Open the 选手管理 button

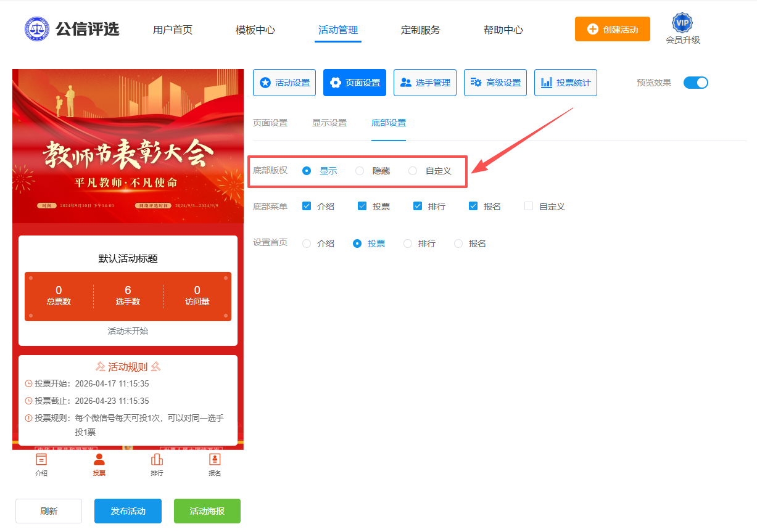coord(425,83)
